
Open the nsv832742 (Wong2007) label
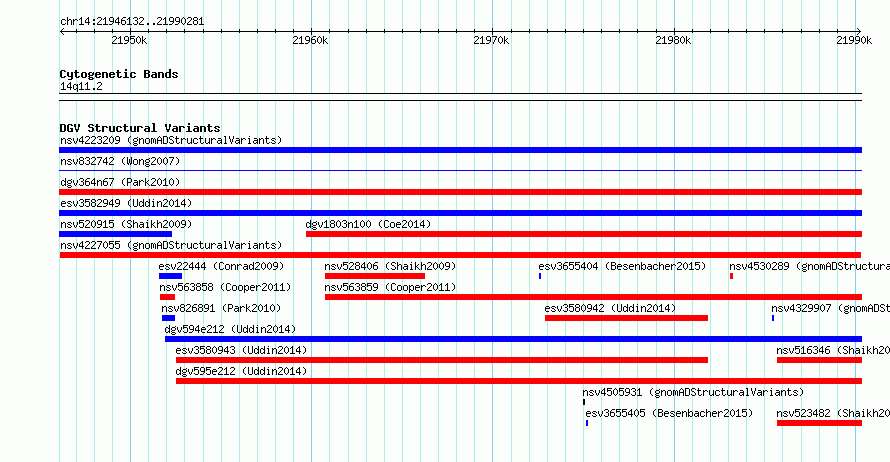click(120, 161)
